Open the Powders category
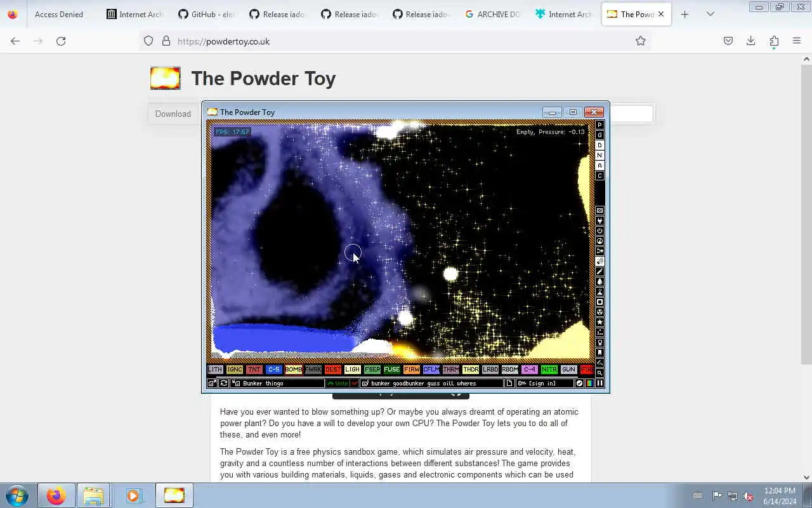812x508 pixels. coord(599,291)
